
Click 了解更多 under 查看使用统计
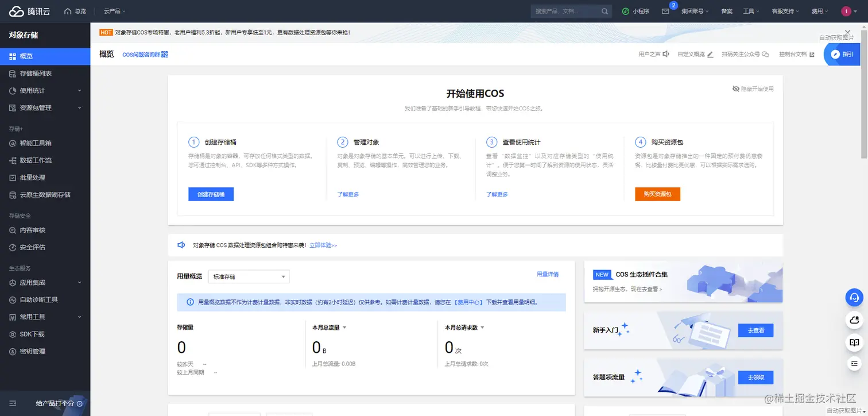tap(497, 195)
